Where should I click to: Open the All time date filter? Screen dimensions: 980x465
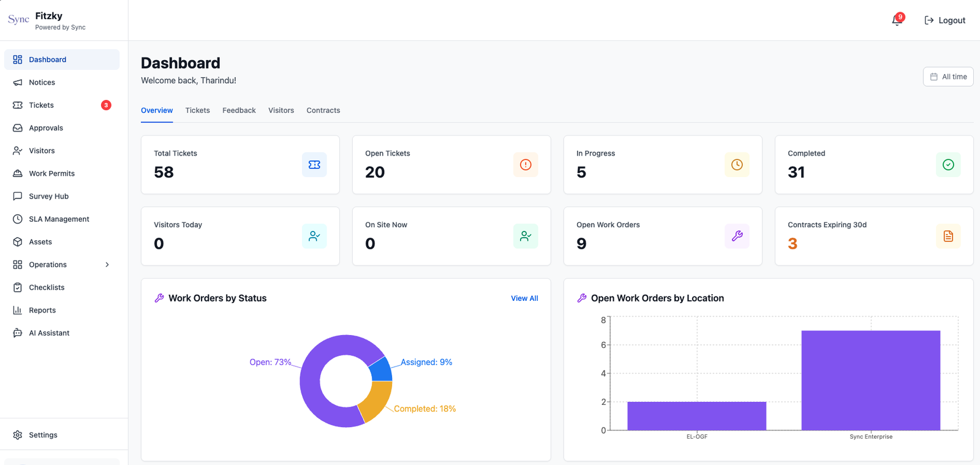(x=948, y=77)
